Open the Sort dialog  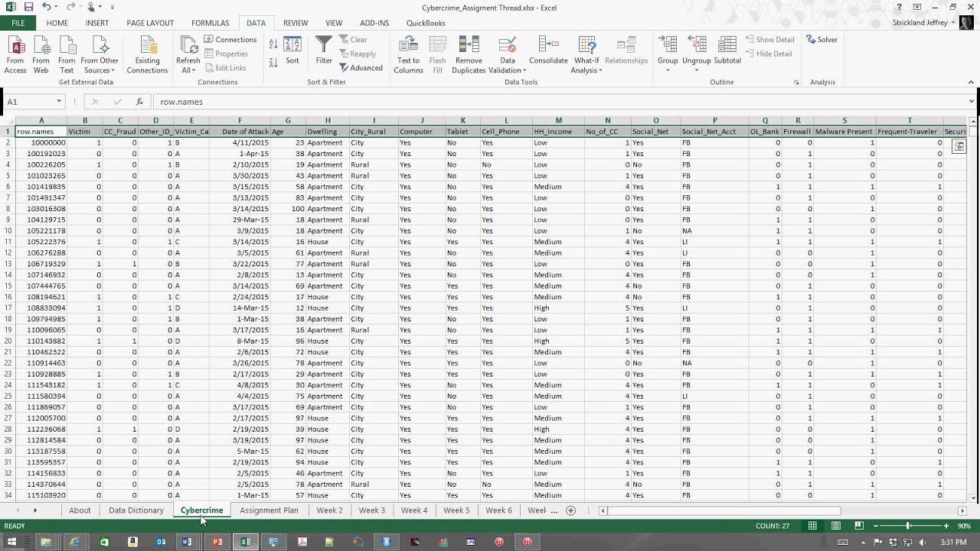pos(292,51)
